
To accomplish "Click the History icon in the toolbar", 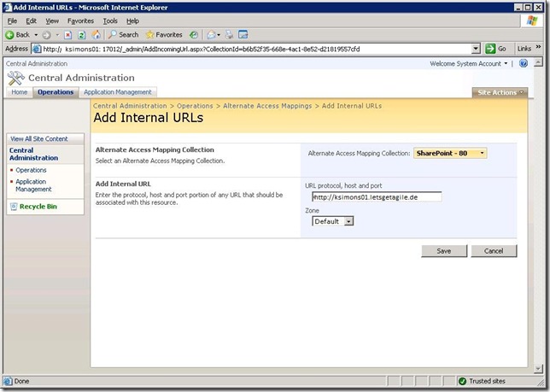I will pyautogui.click(x=194, y=35).
